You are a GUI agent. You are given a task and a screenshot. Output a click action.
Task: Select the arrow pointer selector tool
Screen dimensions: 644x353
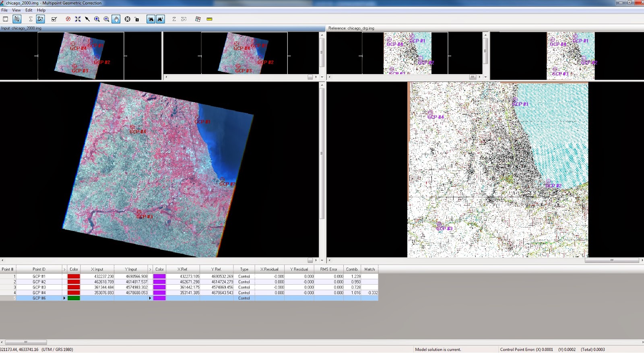click(87, 19)
